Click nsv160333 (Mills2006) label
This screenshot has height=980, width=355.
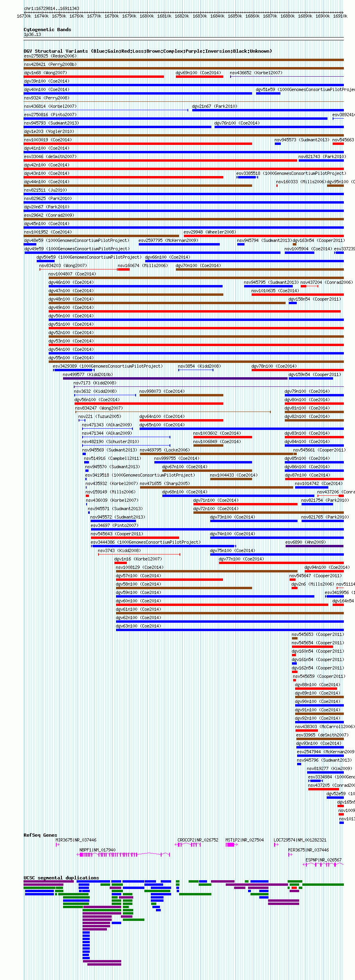click(301, 182)
